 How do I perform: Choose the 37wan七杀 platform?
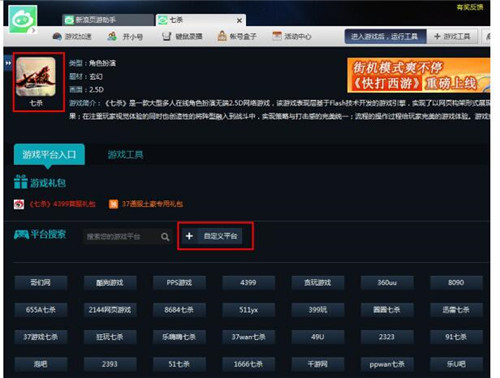(x=248, y=337)
